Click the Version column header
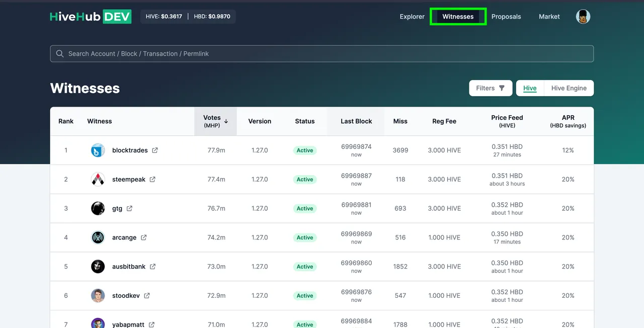Image resolution: width=644 pixels, height=328 pixels. 260,121
